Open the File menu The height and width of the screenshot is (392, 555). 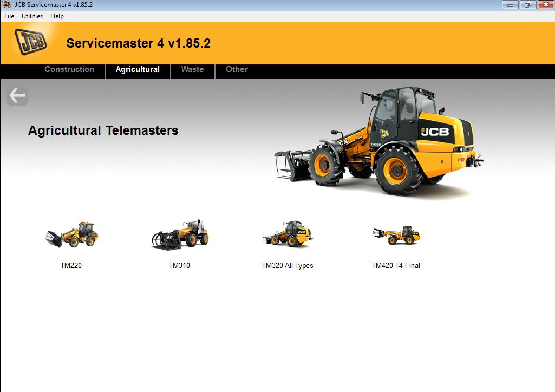point(9,16)
